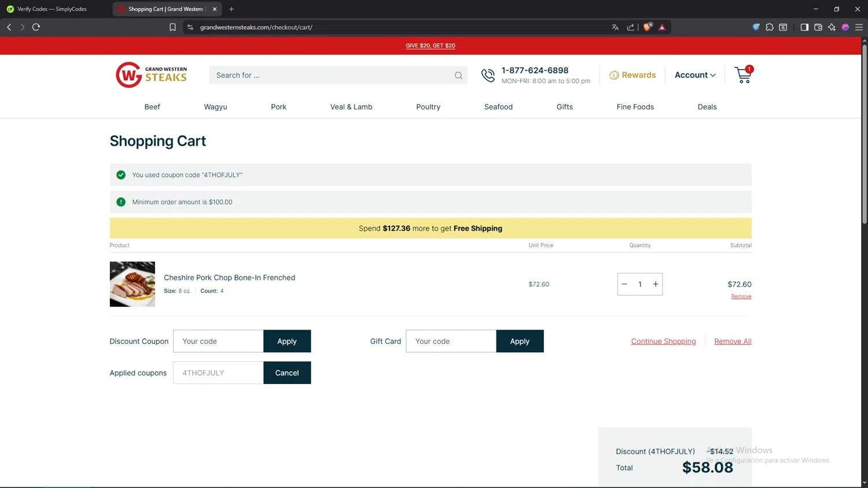This screenshot has height=488, width=868.
Task: Open the Poultry menu
Action: click(x=428, y=107)
